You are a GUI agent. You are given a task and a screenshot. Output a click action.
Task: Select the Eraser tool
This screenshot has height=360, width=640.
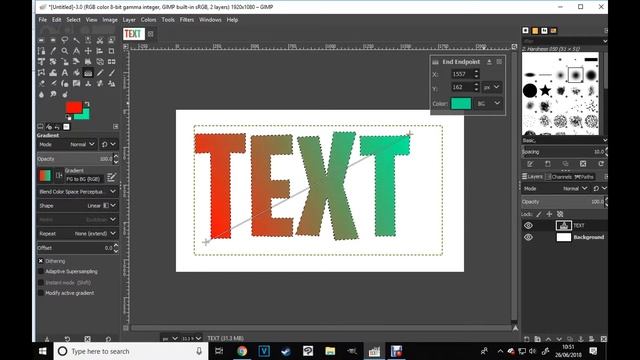click(41, 84)
